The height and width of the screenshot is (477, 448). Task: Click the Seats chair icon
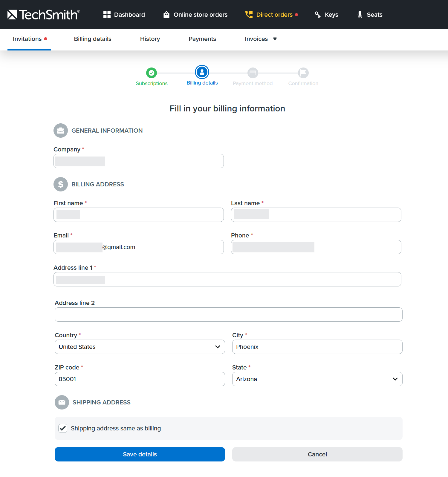(360, 15)
